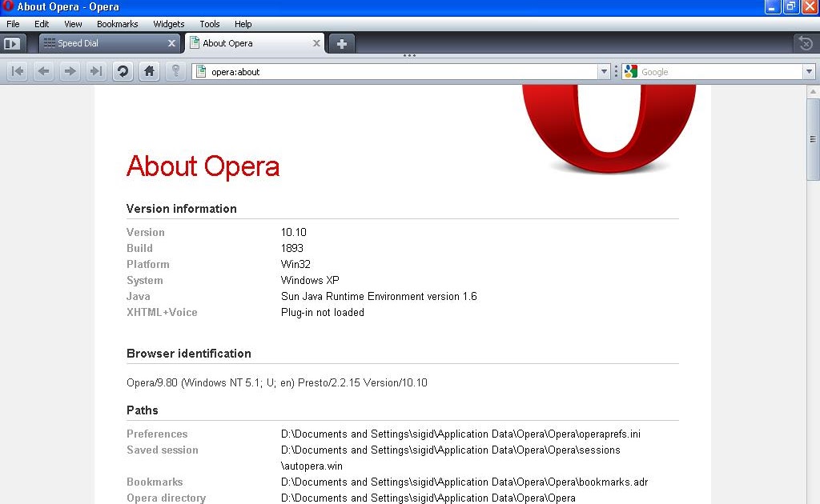Close the About Opera tab
This screenshot has height=504, width=820.
coord(316,43)
